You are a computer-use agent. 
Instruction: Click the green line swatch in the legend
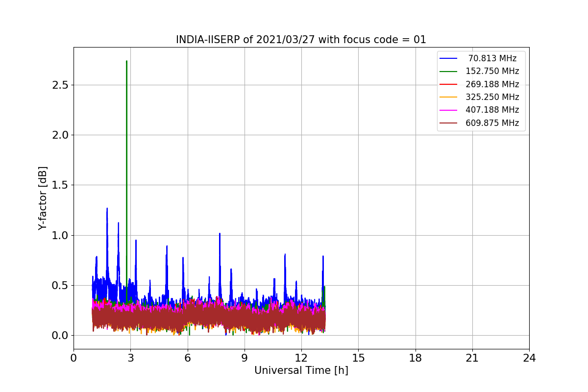[x=449, y=72]
